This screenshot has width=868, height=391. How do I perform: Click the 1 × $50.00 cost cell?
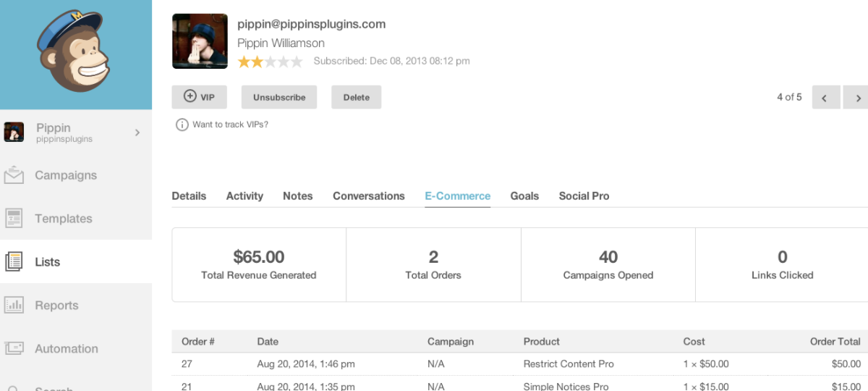(x=706, y=364)
